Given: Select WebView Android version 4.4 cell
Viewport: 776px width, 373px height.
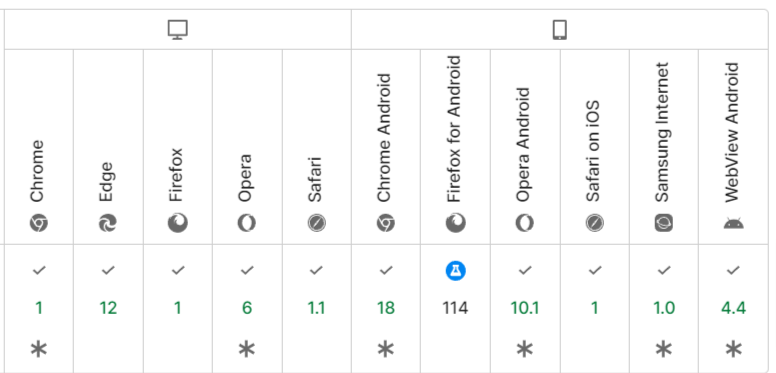Looking at the screenshot, I should [x=733, y=308].
